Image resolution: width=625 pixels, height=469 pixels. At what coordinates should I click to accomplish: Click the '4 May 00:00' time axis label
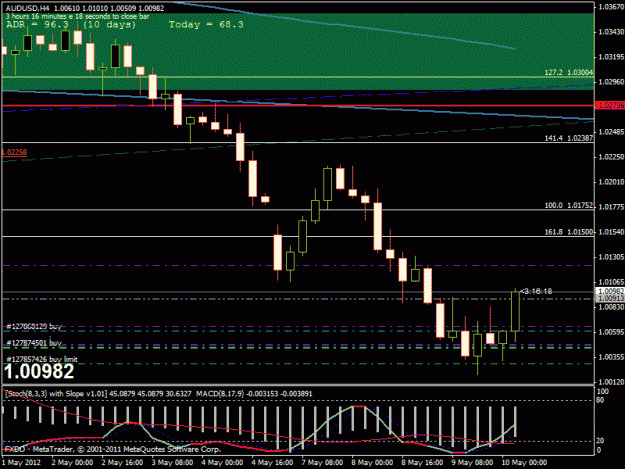(222, 463)
